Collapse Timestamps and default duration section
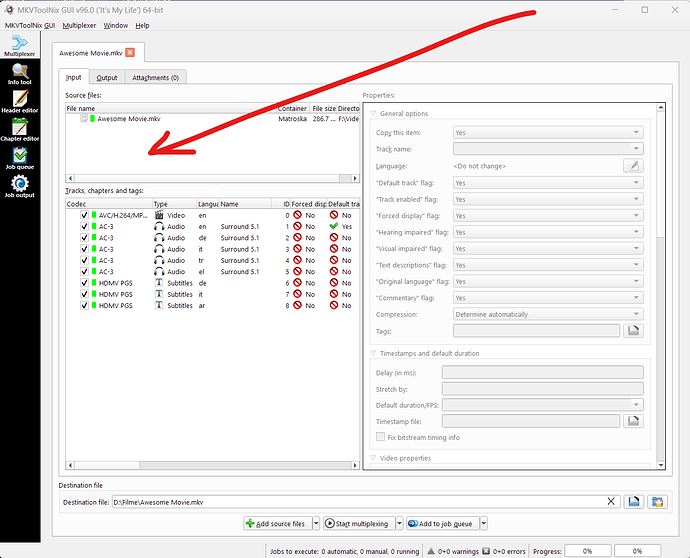This screenshot has height=558, width=690. 373,353
